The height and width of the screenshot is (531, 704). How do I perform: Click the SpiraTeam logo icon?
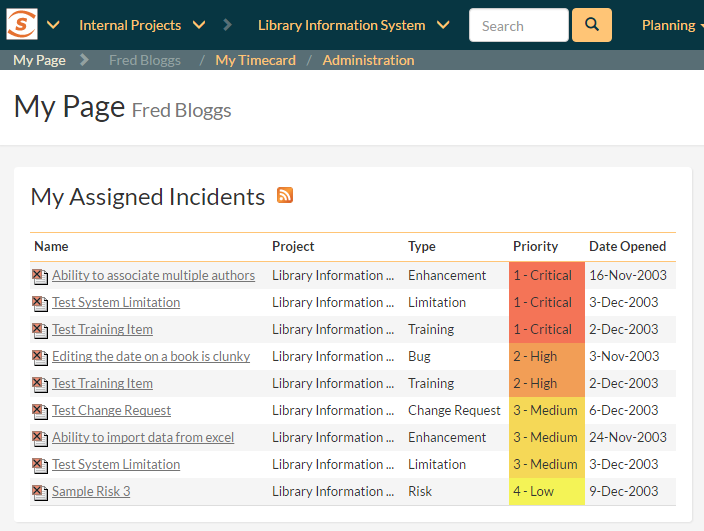pyautogui.click(x=22, y=24)
